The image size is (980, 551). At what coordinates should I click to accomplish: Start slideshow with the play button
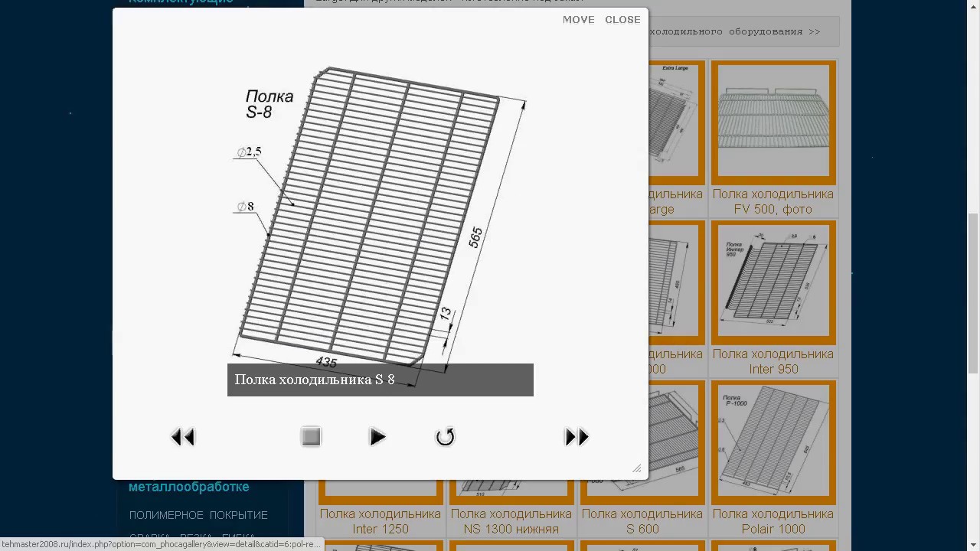[x=377, y=437]
